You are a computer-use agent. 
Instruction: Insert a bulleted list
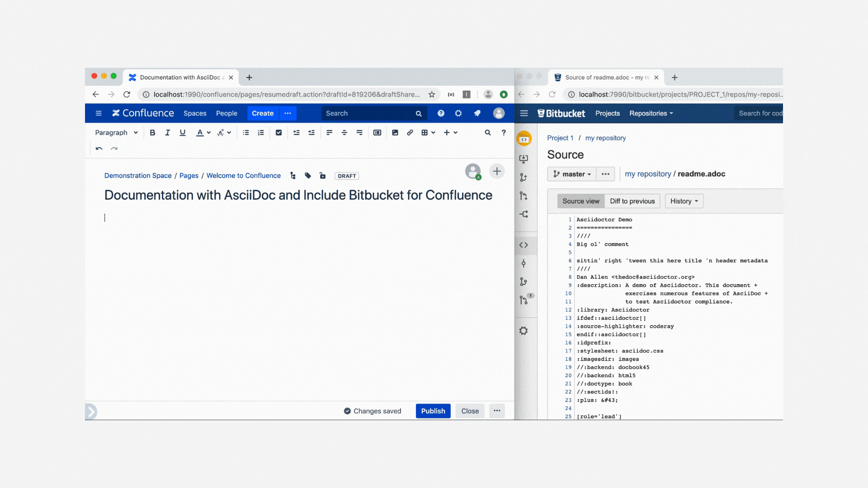coord(245,132)
